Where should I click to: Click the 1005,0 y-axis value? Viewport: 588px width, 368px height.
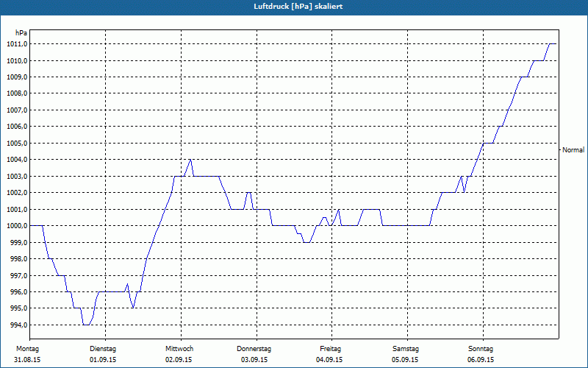point(16,144)
